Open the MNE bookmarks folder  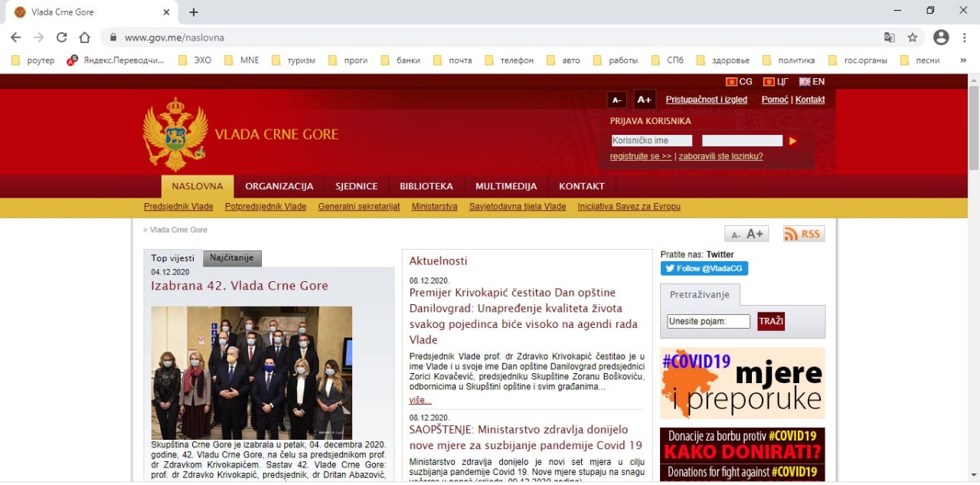241,60
